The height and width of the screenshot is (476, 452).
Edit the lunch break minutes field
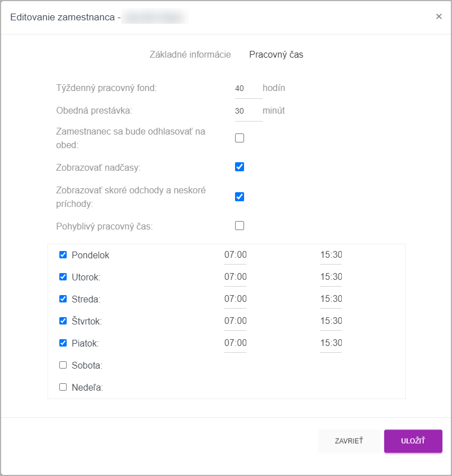(249, 111)
